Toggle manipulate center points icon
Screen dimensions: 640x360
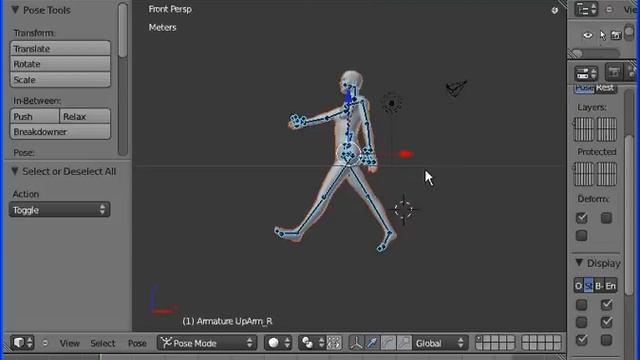[334, 343]
